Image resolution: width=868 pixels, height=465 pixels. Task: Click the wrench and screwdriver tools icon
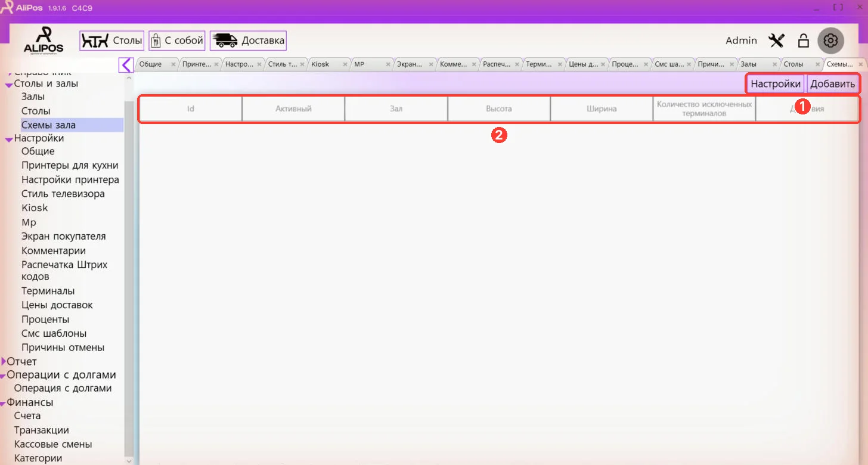coord(777,41)
